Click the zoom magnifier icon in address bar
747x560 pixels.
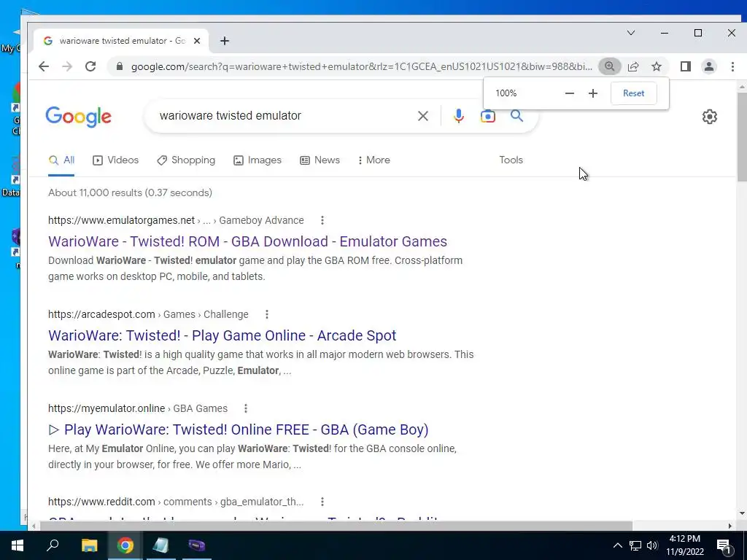click(609, 66)
